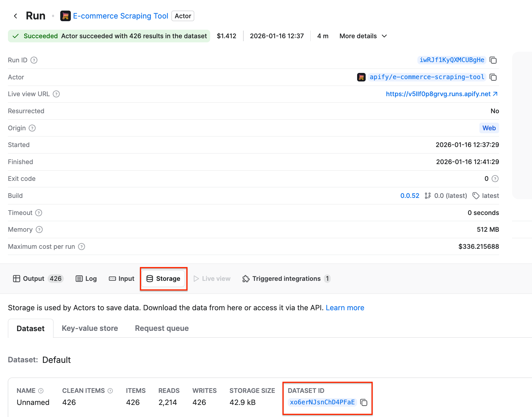Viewport: 532px width, 417px height.
Task: Open the Origin help tooltip
Action: [32, 128]
